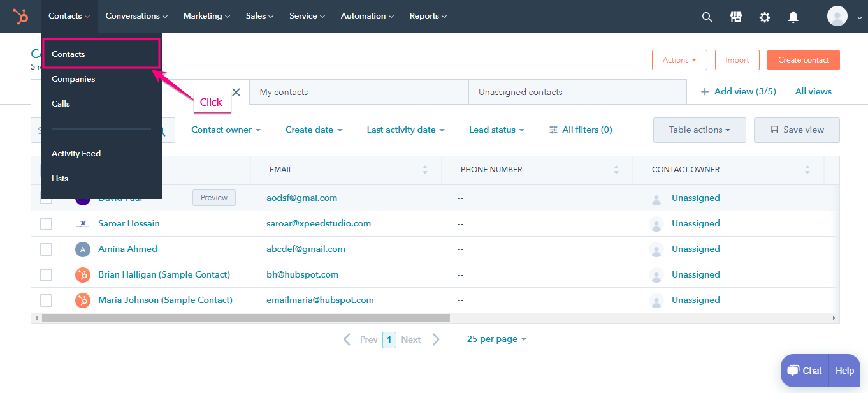
Task: Click the Create contact button
Action: pos(803,59)
